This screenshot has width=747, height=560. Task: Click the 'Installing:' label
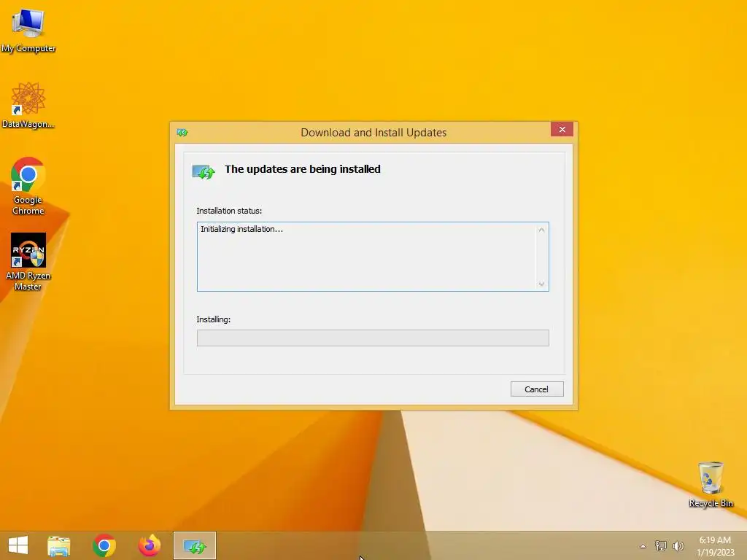click(x=214, y=319)
